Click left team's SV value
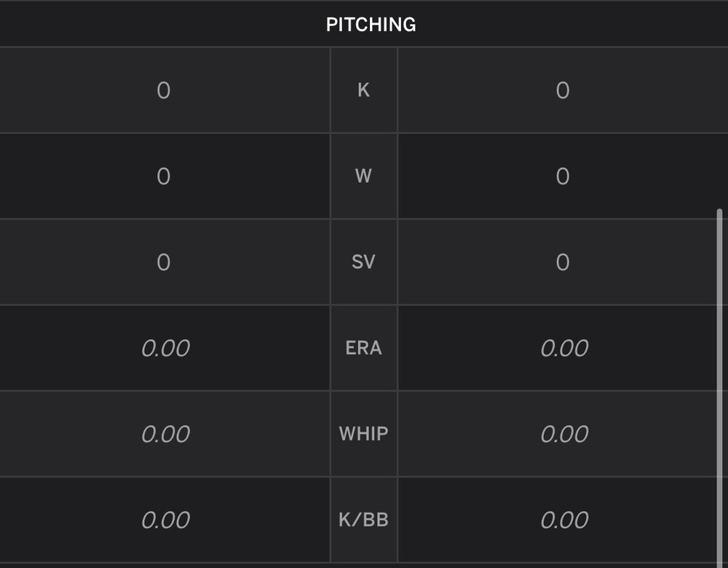728x568 pixels. (163, 262)
